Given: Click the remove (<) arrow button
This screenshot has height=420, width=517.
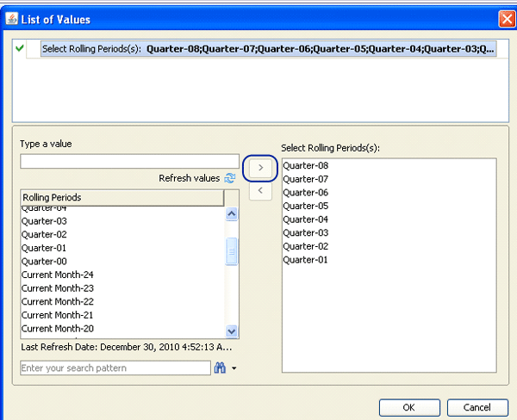Looking at the screenshot, I should pyautogui.click(x=260, y=191).
